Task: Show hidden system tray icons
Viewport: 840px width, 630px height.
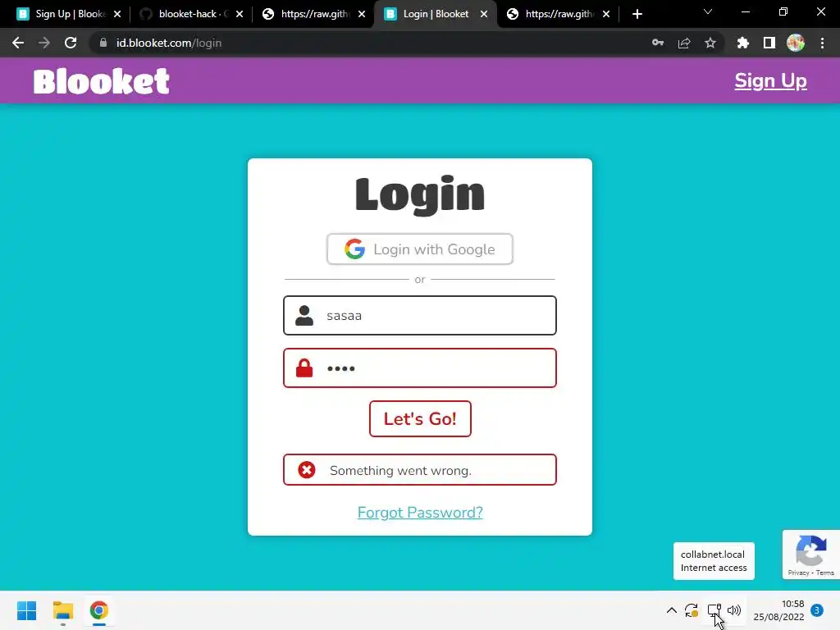Action: pyautogui.click(x=671, y=610)
